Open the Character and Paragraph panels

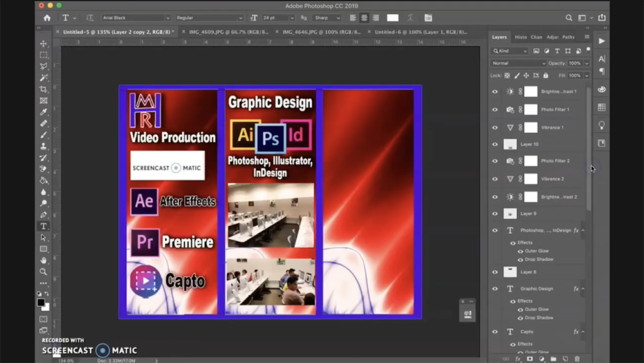click(x=428, y=17)
